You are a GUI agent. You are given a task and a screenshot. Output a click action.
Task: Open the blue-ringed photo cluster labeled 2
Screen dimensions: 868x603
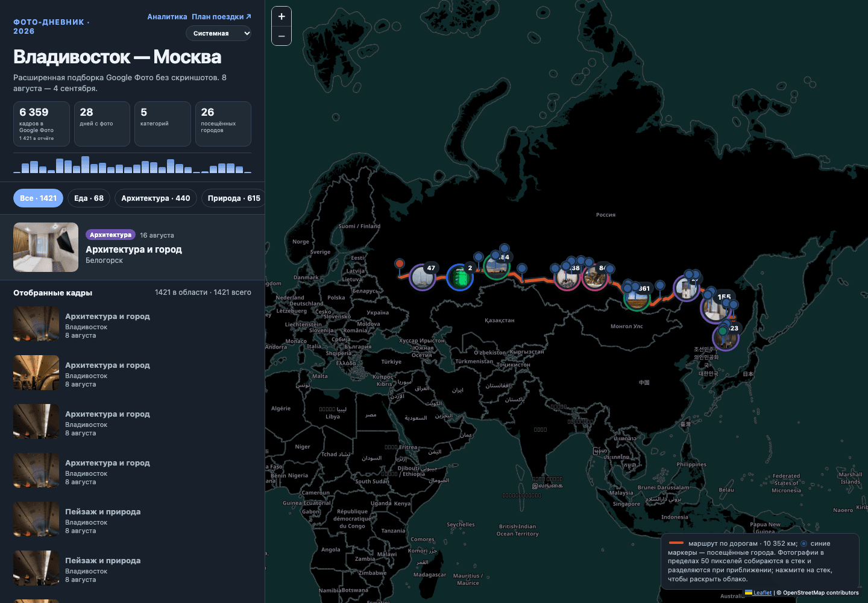(460, 277)
